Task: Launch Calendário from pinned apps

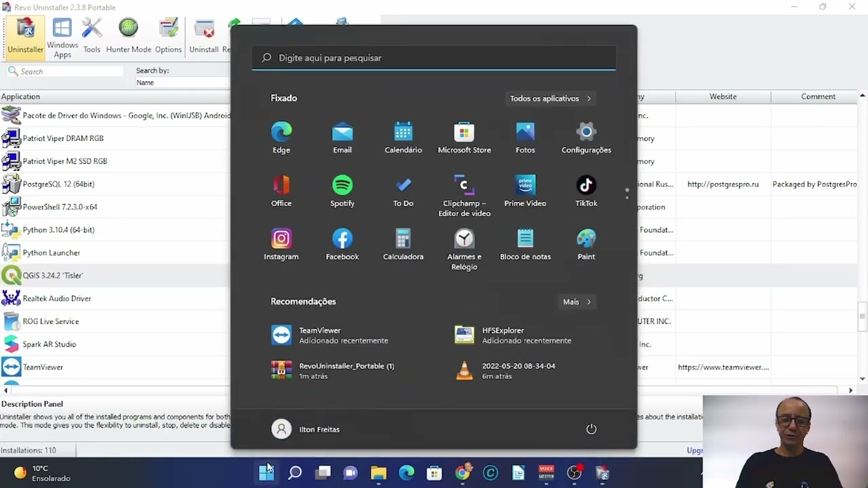Action: click(x=403, y=138)
